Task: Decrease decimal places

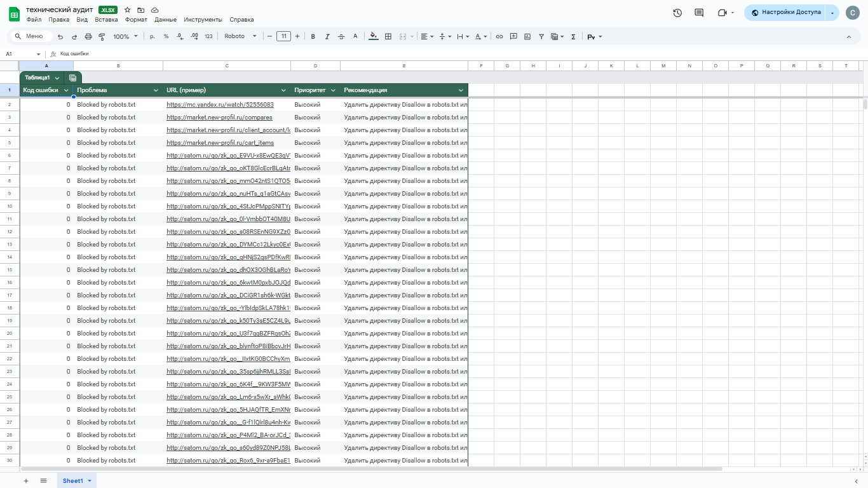Action: (x=180, y=37)
